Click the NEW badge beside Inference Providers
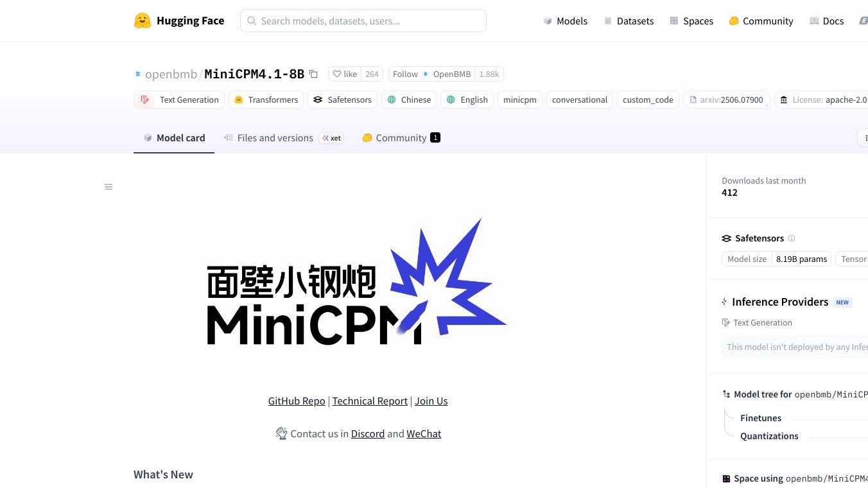The image size is (868, 488). pyautogui.click(x=842, y=302)
